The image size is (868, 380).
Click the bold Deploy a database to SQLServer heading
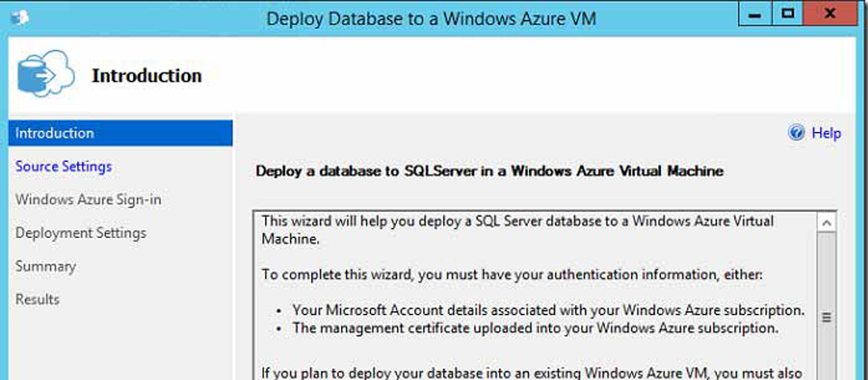[489, 170]
